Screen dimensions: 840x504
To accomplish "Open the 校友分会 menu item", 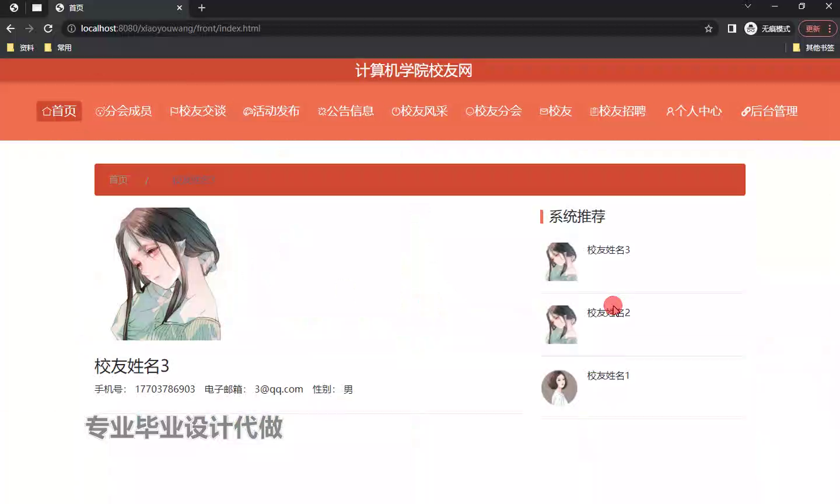I will click(494, 111).
